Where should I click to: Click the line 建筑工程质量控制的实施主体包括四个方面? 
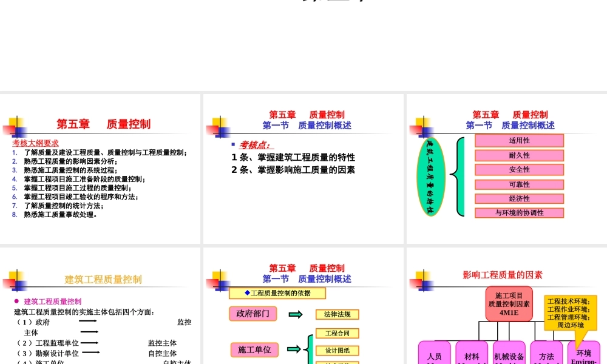tap(84, 312)
